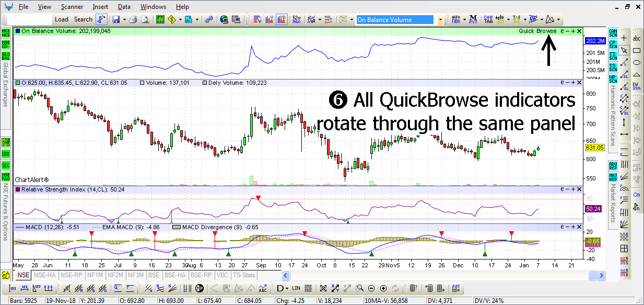Select the ellipse drawing tool

[x=637, y=62]
